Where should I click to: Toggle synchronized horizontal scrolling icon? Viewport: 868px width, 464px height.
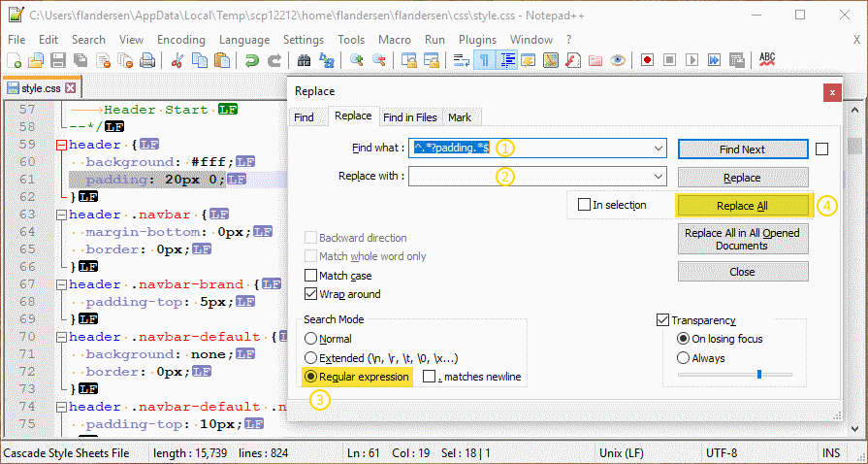432,60
